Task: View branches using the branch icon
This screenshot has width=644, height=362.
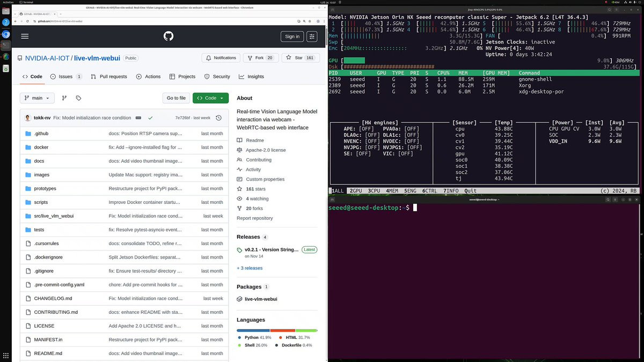Action: point(64,98)
